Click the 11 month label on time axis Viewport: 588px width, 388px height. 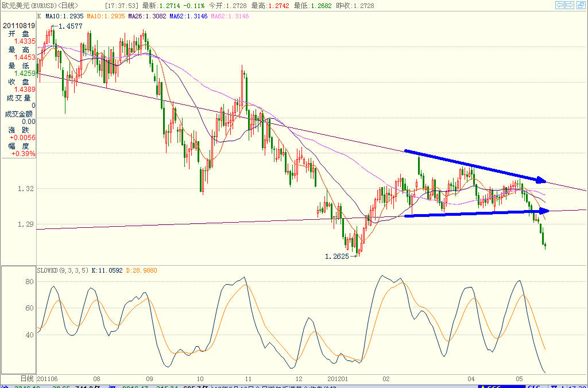[248, 379]
